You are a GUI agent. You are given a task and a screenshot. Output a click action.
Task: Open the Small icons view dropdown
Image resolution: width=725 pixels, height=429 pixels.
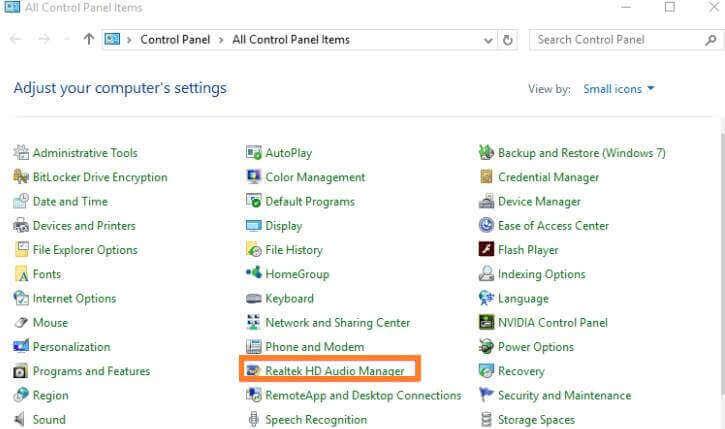(619, 89)
